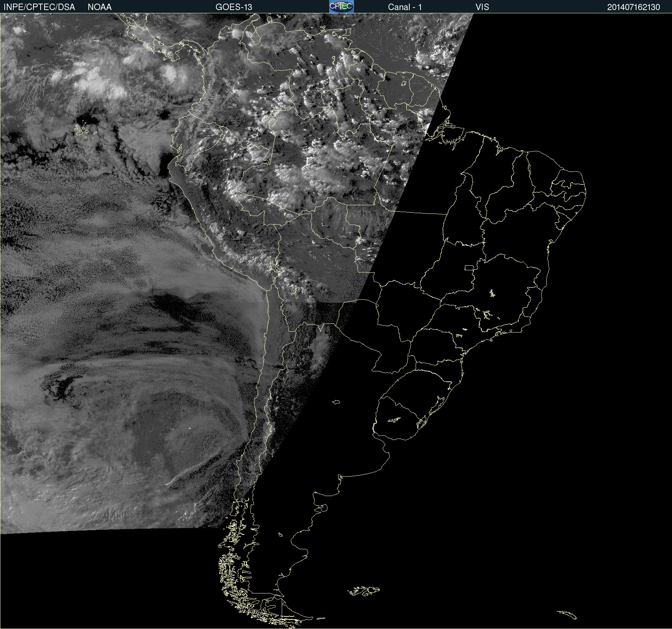The height and width of the screenshot is (629, 672).
Task: Click the timestamp 201407162130
Action: [634, 7]
